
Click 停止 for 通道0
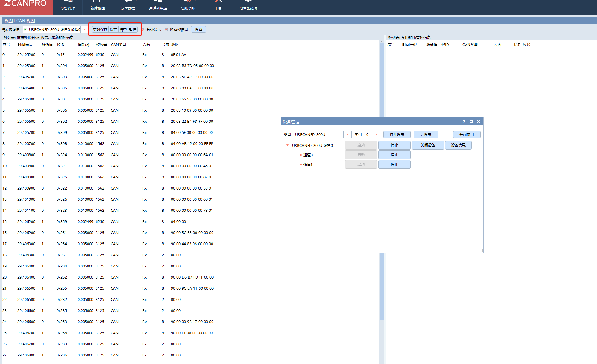[394, 155]
